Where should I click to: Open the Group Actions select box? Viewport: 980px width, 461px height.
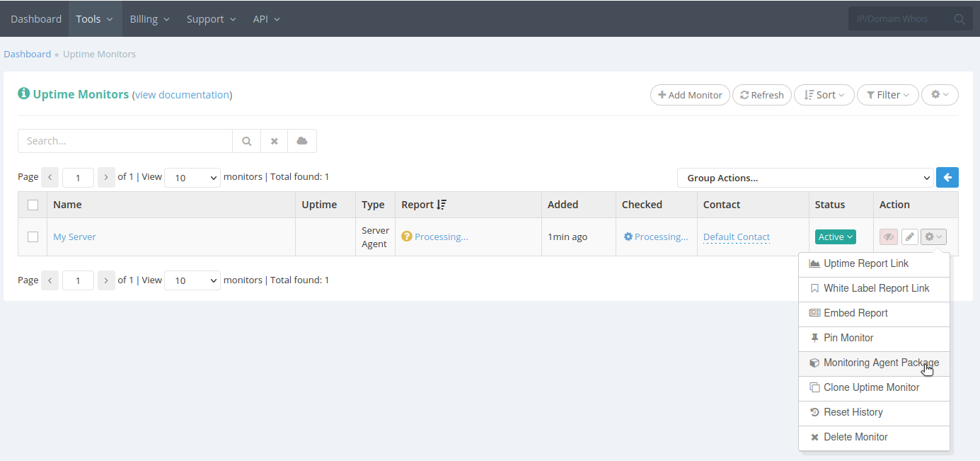[x=805, y=178]
